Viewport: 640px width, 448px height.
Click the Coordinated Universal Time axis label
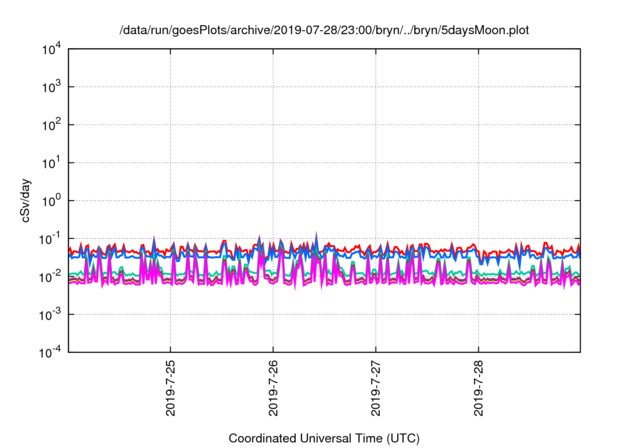tap(323, 438)
